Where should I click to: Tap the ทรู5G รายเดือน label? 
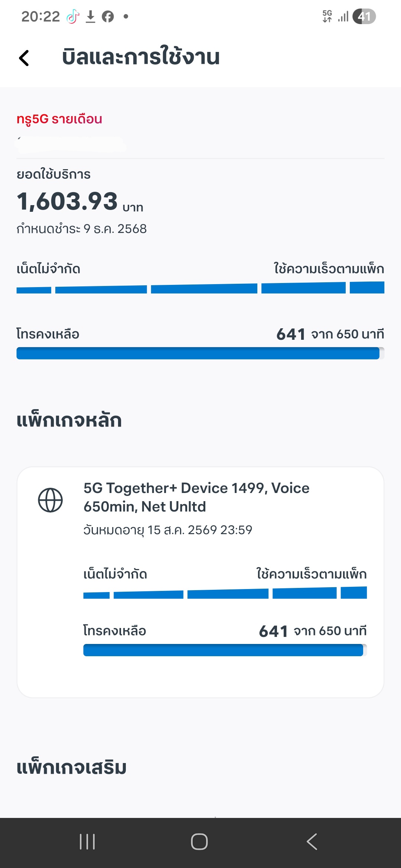pyautogui.click(x=59, y=119)
